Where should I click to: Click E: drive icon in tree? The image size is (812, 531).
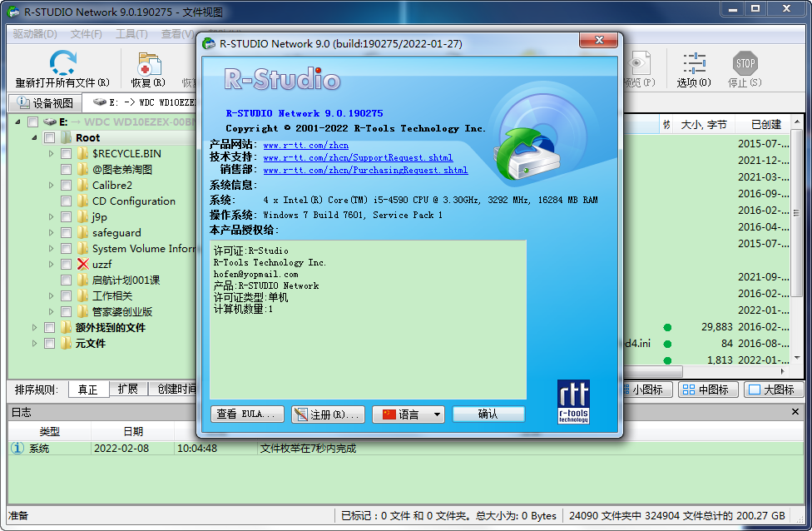[50, 122]
